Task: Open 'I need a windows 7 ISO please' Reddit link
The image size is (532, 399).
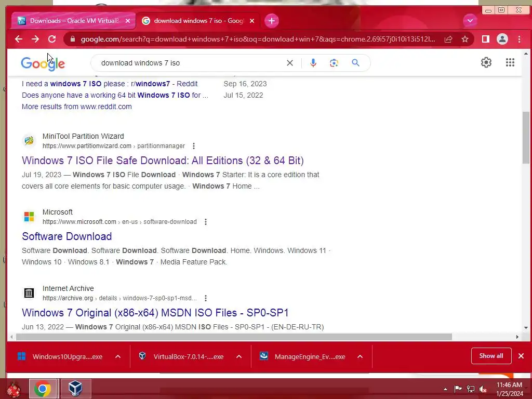Action: pyautogui.click(x=110, y=84)
